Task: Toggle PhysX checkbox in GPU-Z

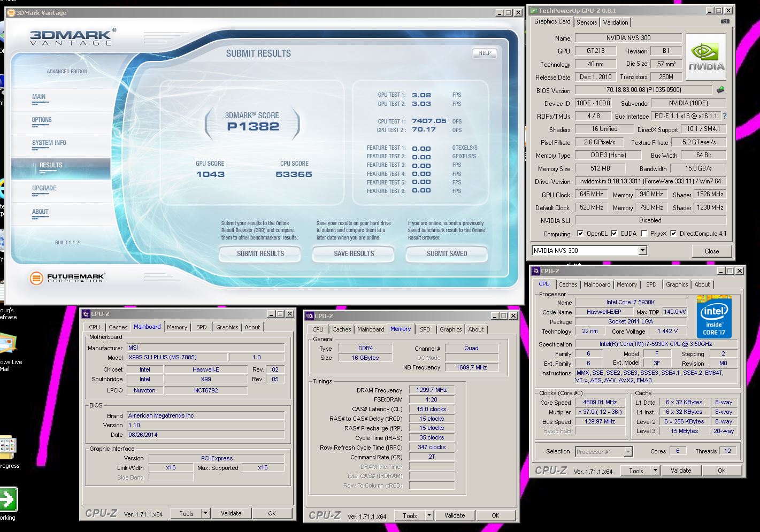Action: tap(644, 234)
